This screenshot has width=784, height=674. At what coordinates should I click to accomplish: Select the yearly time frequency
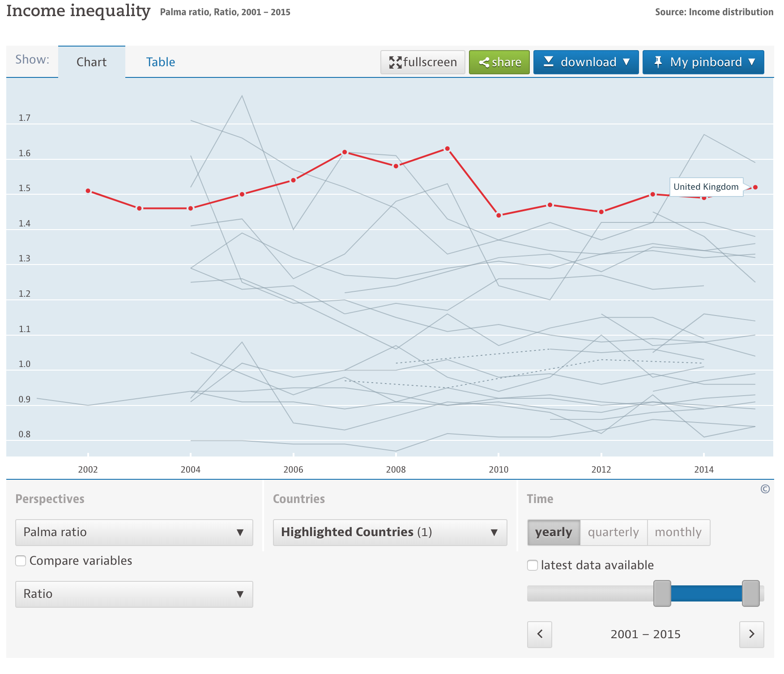click(x=554, y=532)
